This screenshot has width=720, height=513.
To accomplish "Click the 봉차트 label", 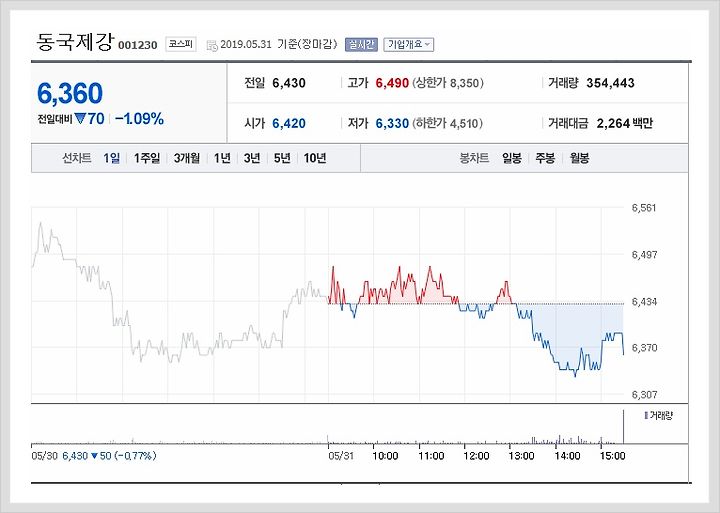I will [474, 158].
